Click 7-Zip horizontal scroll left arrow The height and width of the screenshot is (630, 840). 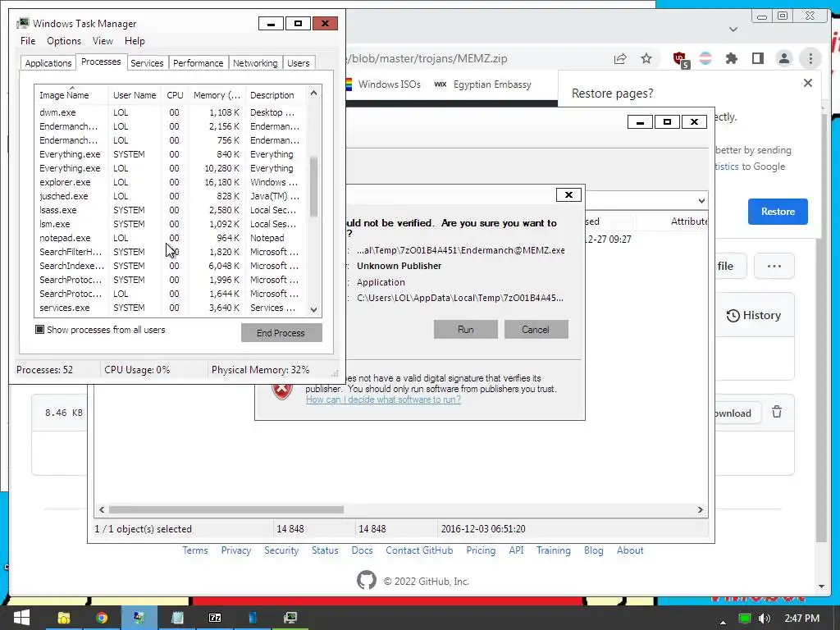click(102, 509)
